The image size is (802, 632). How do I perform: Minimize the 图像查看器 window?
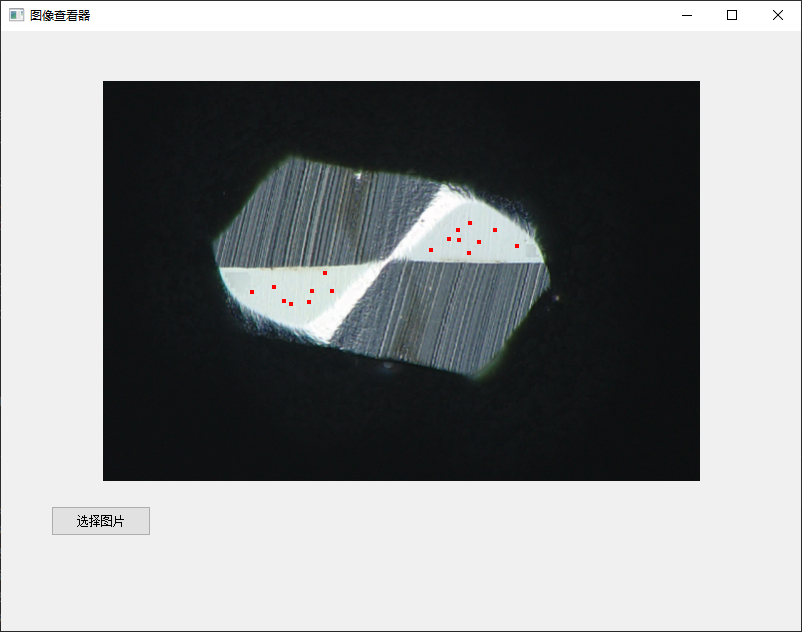[687, 15]
